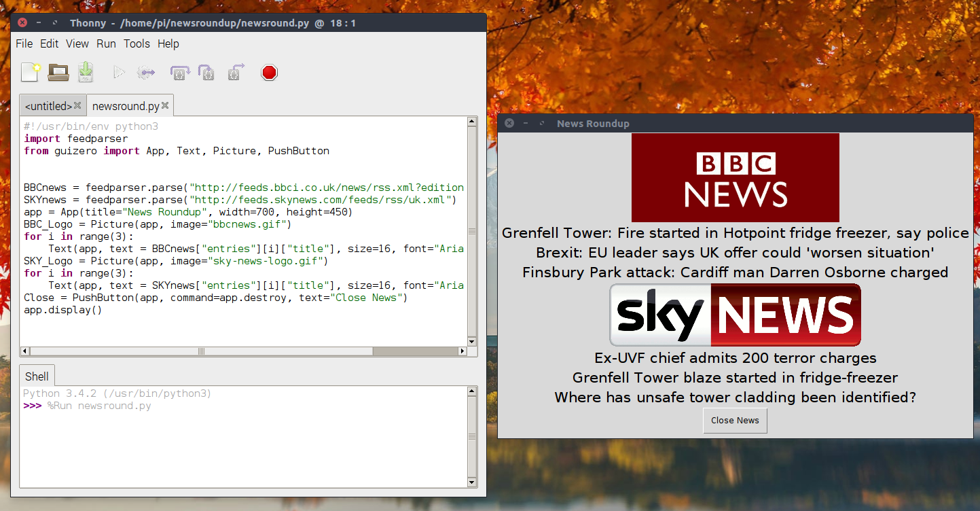Click the editor vertical scrollbar track

coord(472,231)
